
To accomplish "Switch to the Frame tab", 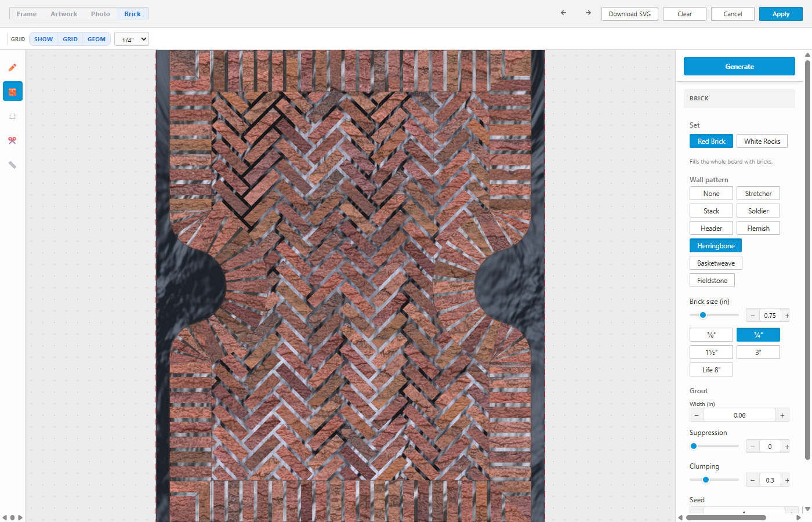I will [x=27, y=14].
